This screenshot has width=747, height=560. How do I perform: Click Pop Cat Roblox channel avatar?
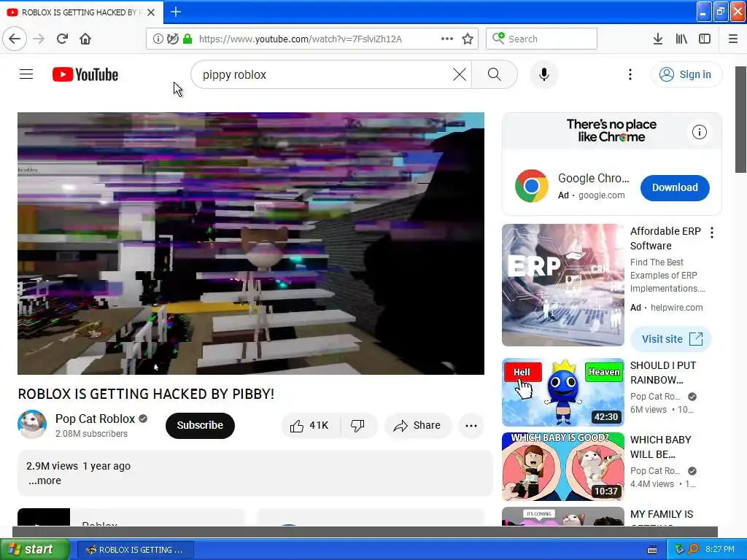[x=32, y=424]
